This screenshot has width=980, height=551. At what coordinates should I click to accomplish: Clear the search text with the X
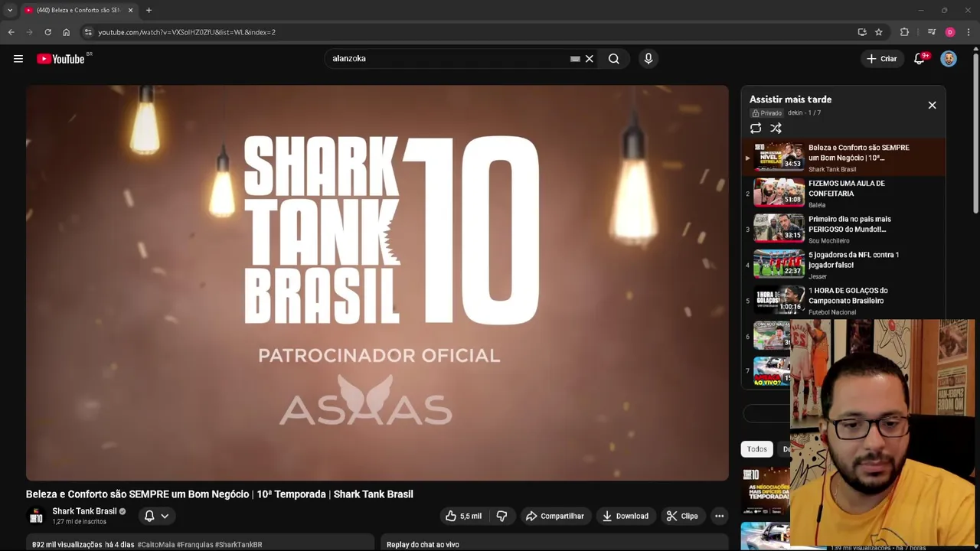590,59
